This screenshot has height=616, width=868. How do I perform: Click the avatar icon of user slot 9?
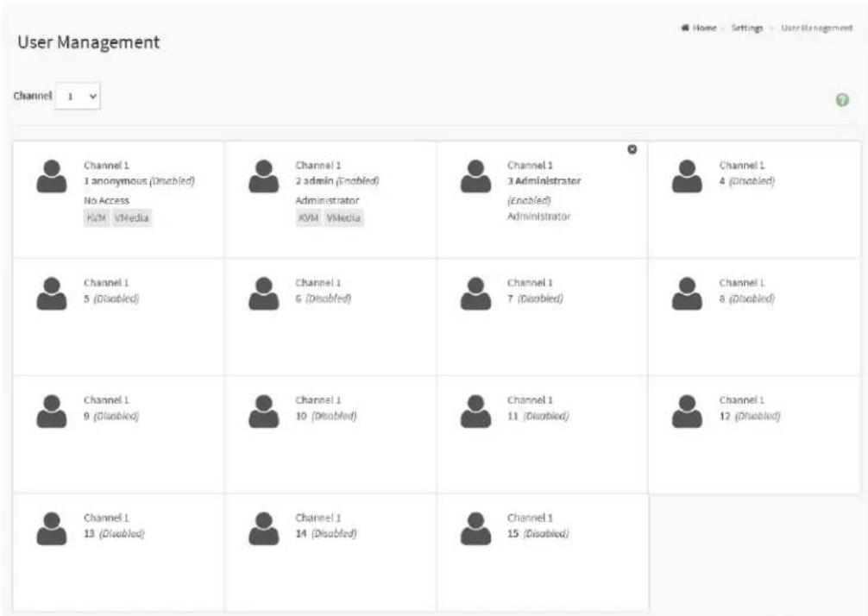(52, 412)
